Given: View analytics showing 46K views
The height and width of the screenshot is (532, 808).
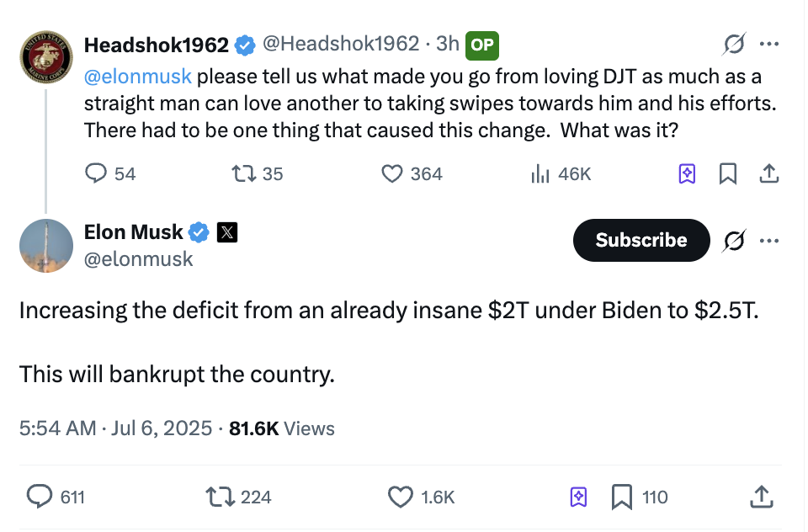Looking at the screenshot, I should coord(540,173).
